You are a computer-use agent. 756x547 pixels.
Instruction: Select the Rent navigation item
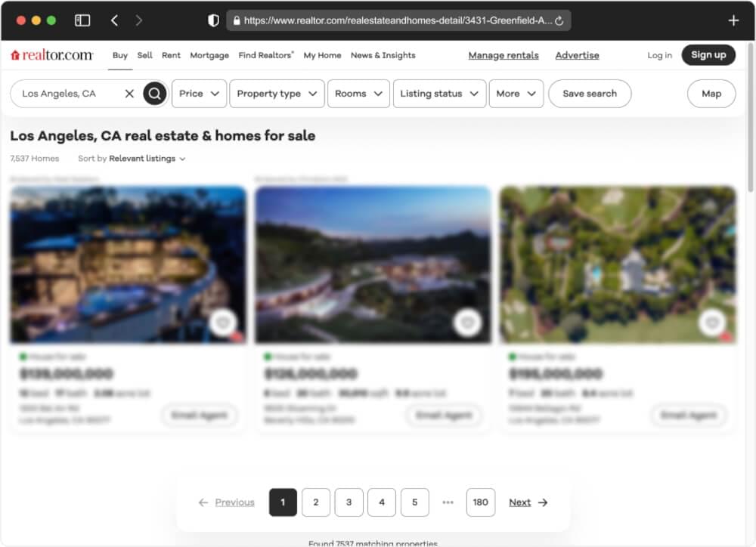tap(171, 55)
